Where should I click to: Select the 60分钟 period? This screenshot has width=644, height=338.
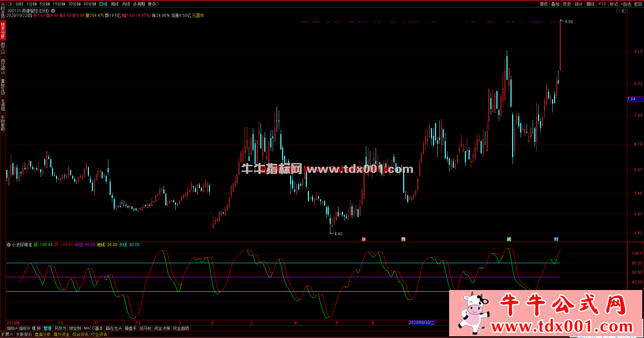tap(90, 4)
